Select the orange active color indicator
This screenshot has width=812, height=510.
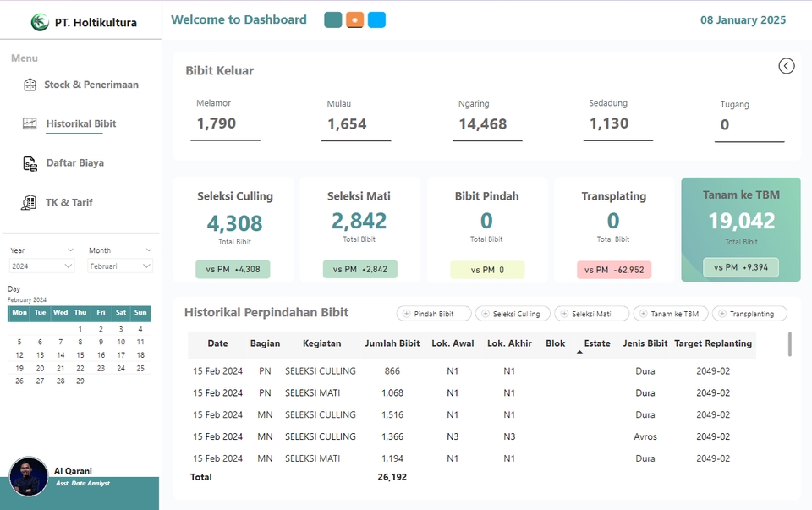tap(354, 19)
